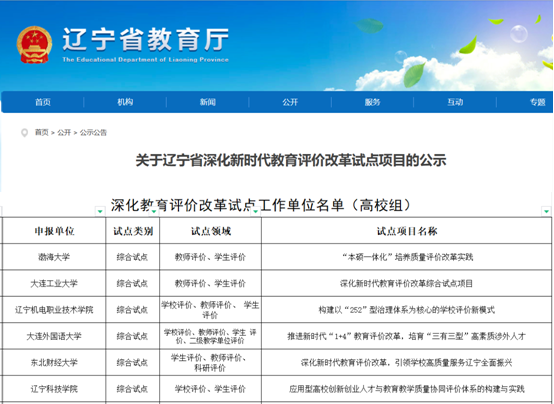The image size is (554, 404).
Task: Open the 机构 navigation menu
Action: point(125,102)
